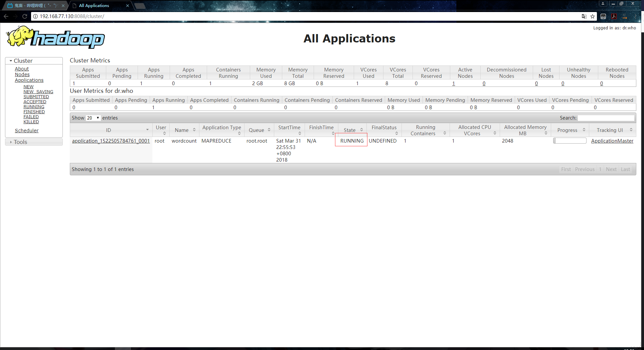
Task: Sort by the User column
Action: [161, 130]
